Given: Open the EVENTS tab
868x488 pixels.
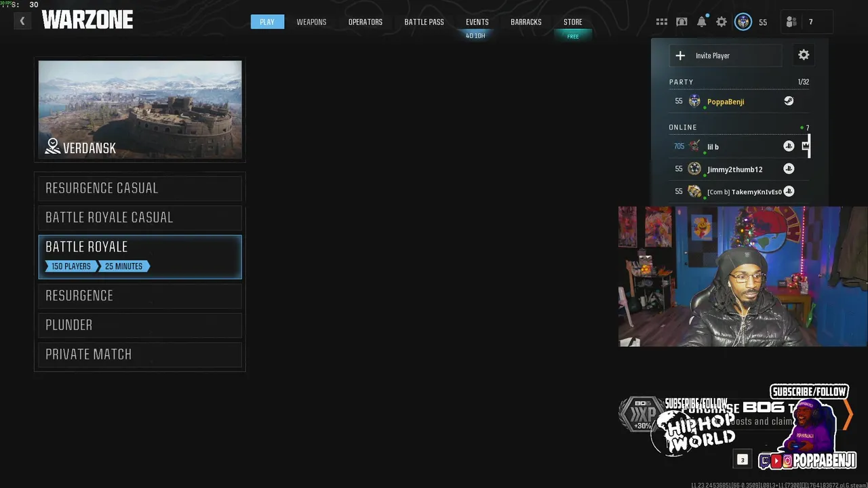Looking at the screenshot, I should [x=477, y=22].
